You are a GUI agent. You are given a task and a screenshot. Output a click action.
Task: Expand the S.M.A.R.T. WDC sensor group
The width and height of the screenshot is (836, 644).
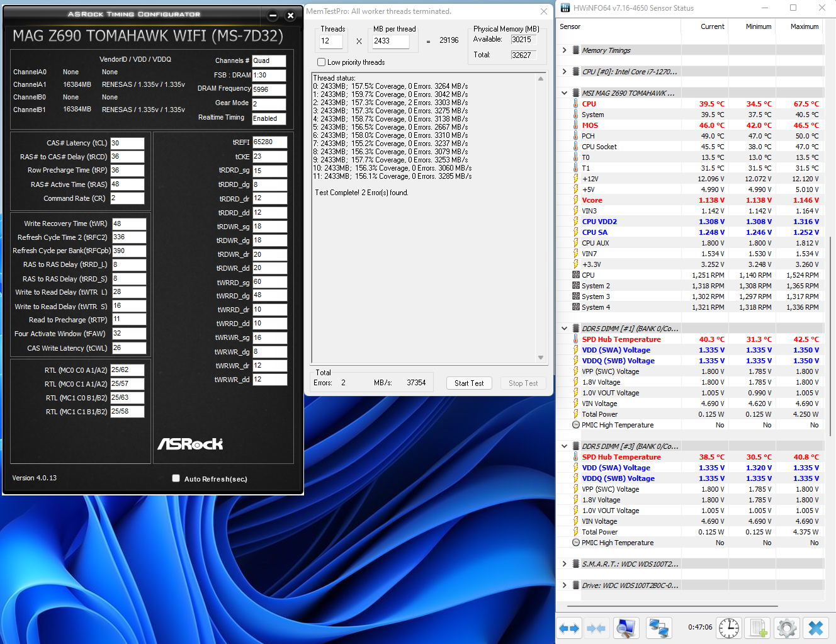565,564
